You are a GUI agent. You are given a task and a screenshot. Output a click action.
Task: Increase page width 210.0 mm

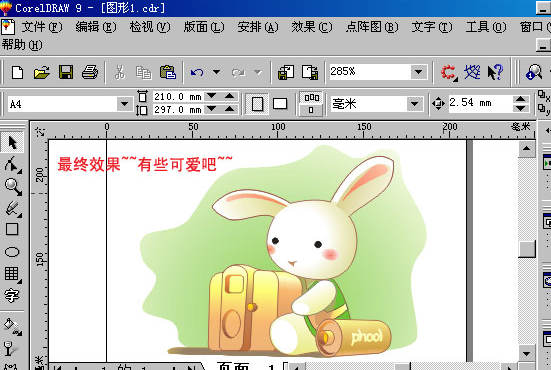[230, 96]
